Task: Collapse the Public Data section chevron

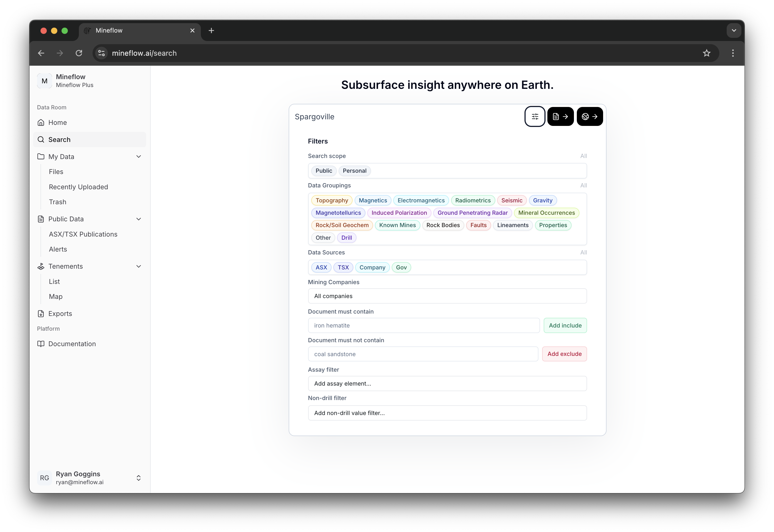Action: (x=139, y=219)
